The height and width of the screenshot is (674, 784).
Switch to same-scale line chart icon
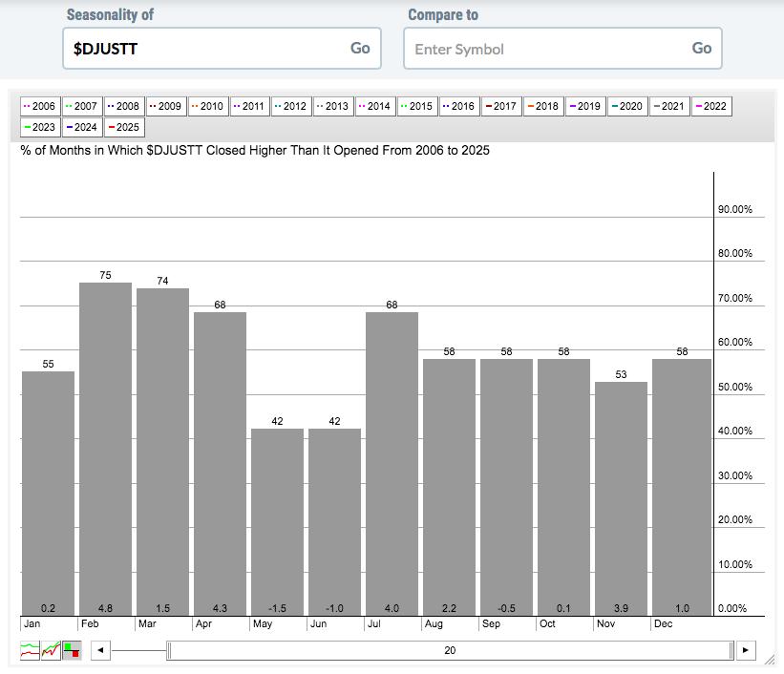pos(51,651)
